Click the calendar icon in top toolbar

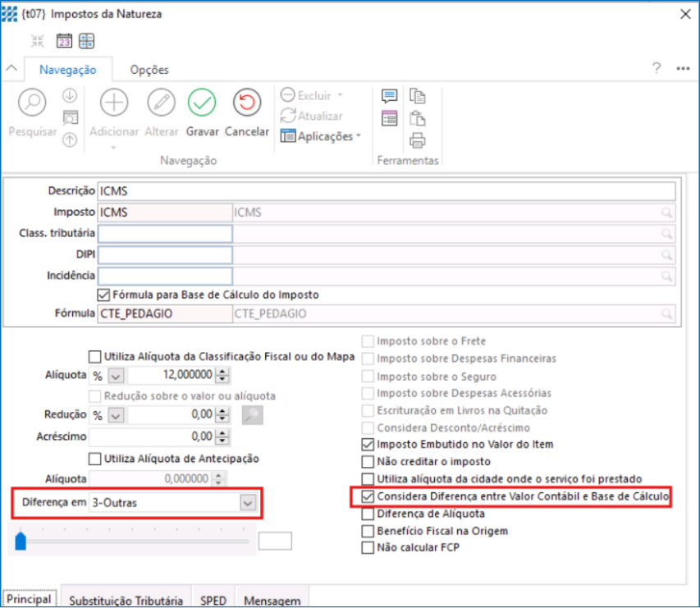click(x=64, y=41)
